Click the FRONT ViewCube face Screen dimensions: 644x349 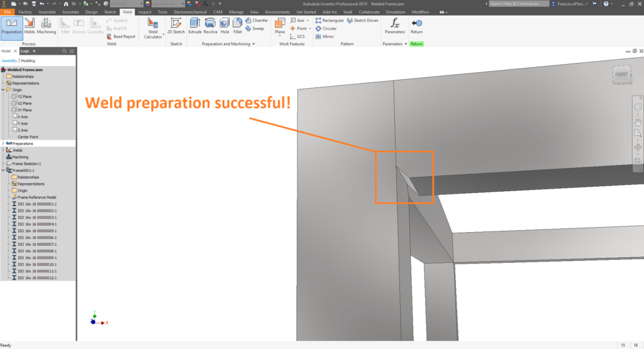(621, 74)
